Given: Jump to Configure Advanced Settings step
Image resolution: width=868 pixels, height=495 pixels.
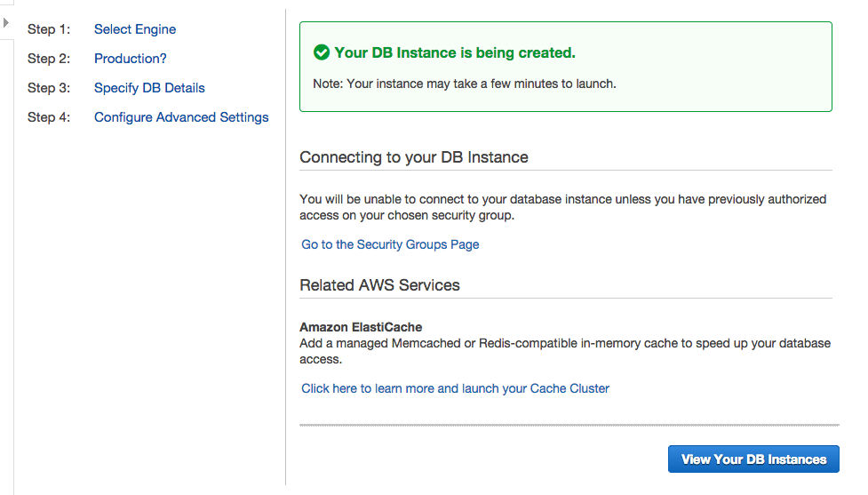Looking at the screenshot, I should tap(181, 117).
